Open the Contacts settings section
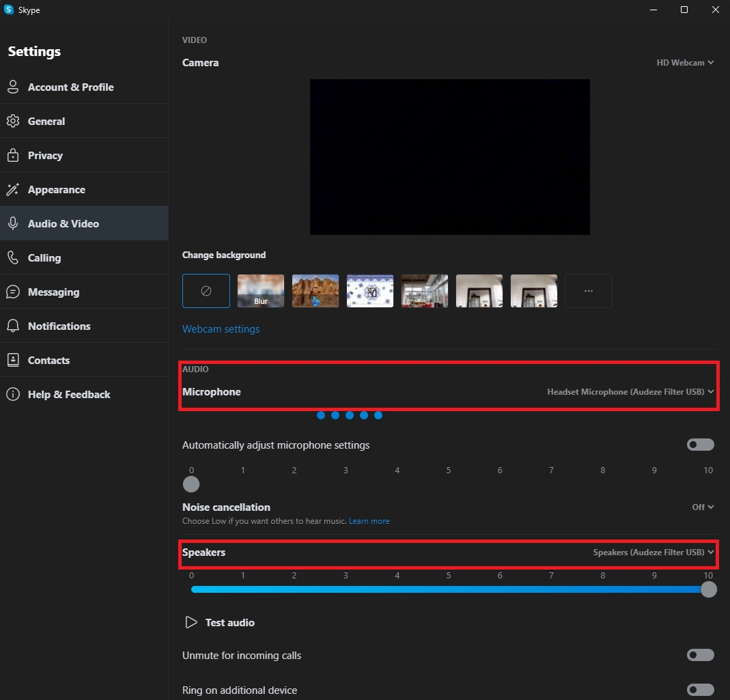 [x=48, y=360]
